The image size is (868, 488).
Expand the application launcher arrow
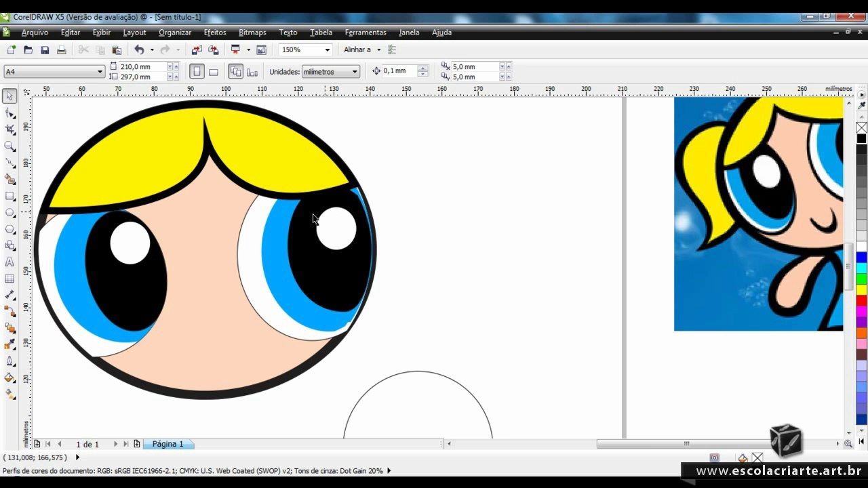click(248, 49)
